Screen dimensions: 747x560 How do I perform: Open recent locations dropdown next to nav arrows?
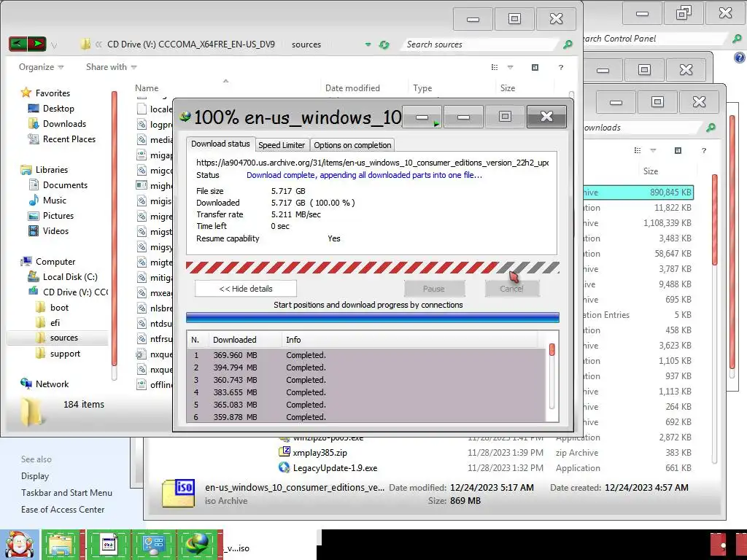tap(54, 46)
